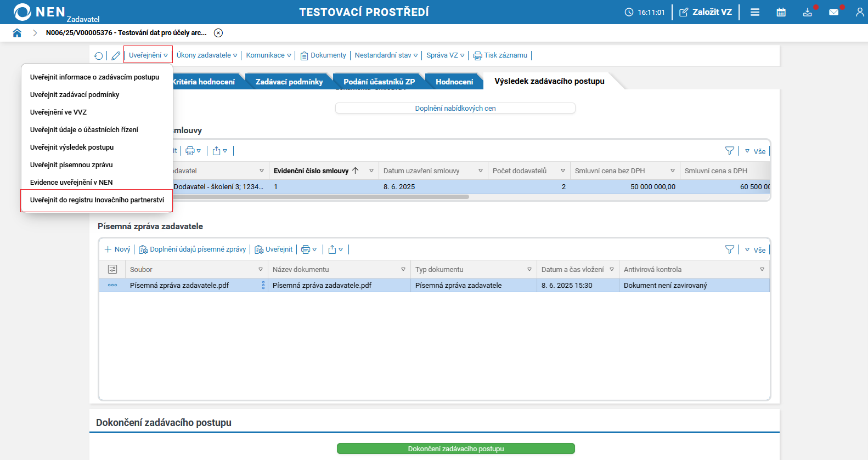This screenshot has height=460, width=868.
Task: Click the green Dokončení zadávacího postupu button
Action: [x=456, y=448]
